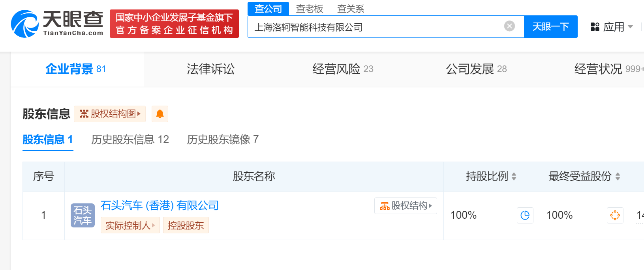The width and height of the screenshot is (644, 270).
Task: Select the 查老板 search mode
Action: 310,9
